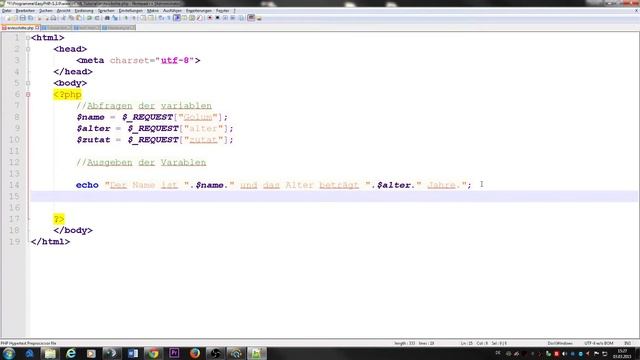The image size is (640, 360).
Task: Click the </html> tag on line 19
Action: coord(50,242)
